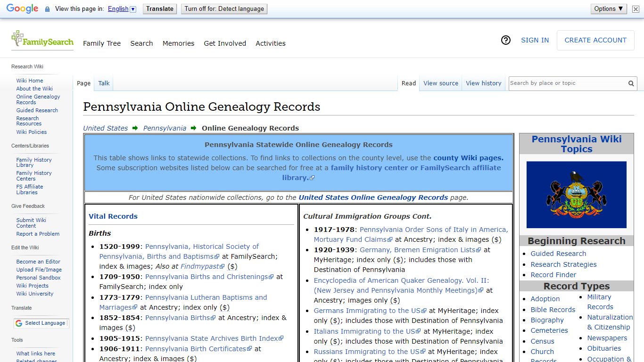Open Family History Centers link
Screen dimensions: 644x362
[34, 176]
